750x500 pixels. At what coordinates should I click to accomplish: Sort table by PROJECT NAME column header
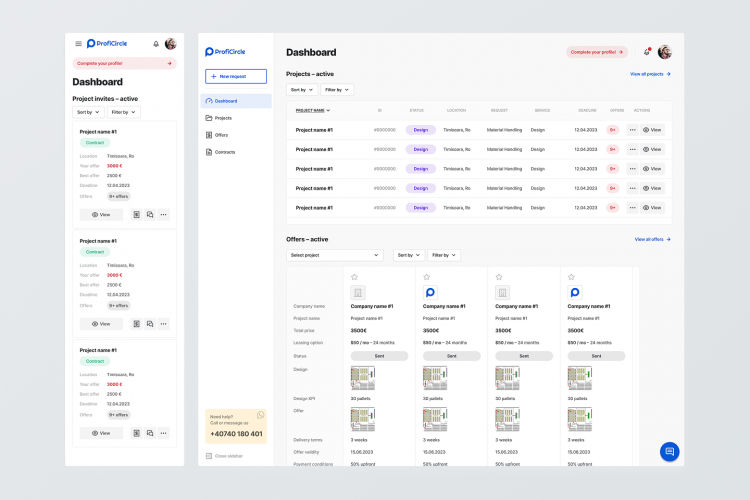point(313,111)
